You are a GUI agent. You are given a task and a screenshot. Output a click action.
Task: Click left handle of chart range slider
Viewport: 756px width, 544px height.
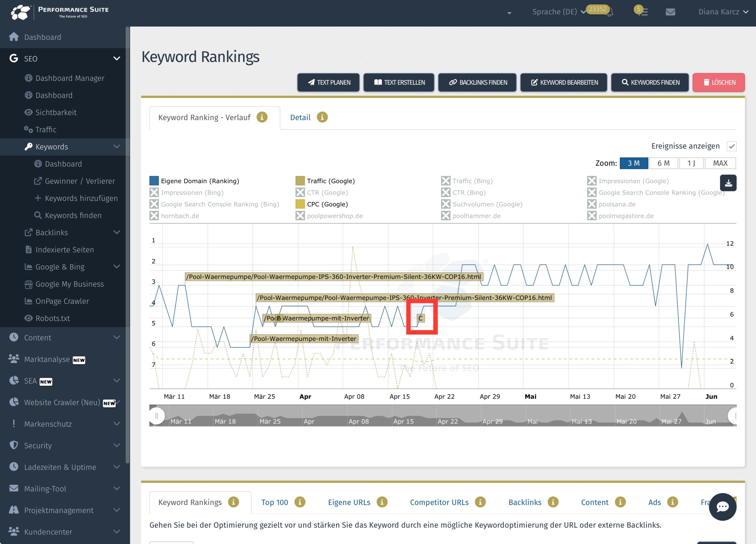coord(156,416)
